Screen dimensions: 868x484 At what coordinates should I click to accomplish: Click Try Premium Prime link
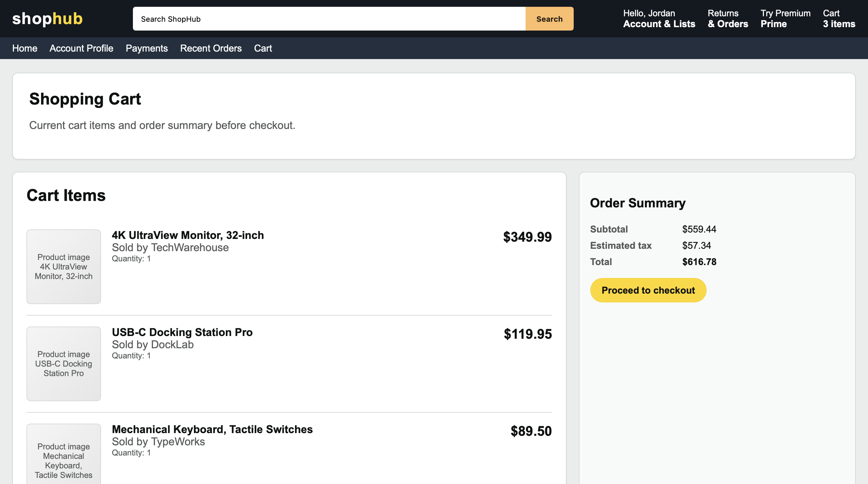point(785,19)
